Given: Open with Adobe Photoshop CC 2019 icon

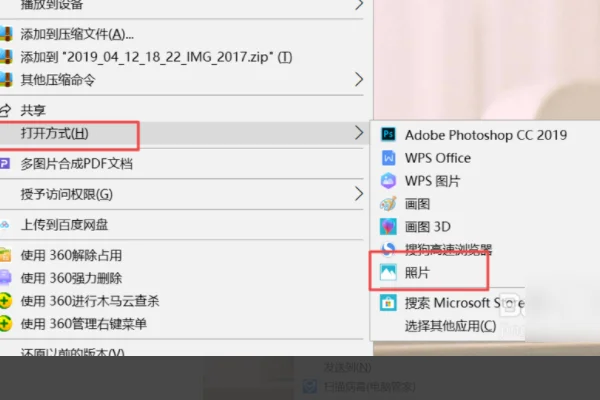Looking at the screenshot, I should click(388, 134).
